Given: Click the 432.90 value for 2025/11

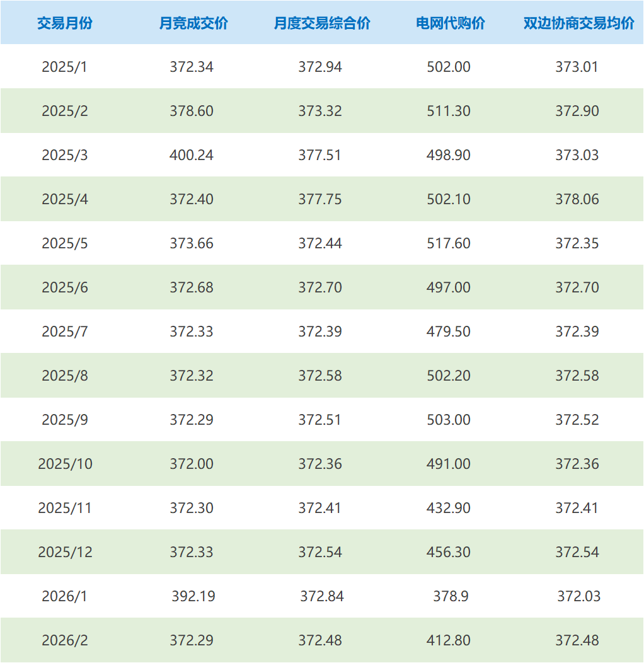Looking at the screenshot, I should [449, 508].
